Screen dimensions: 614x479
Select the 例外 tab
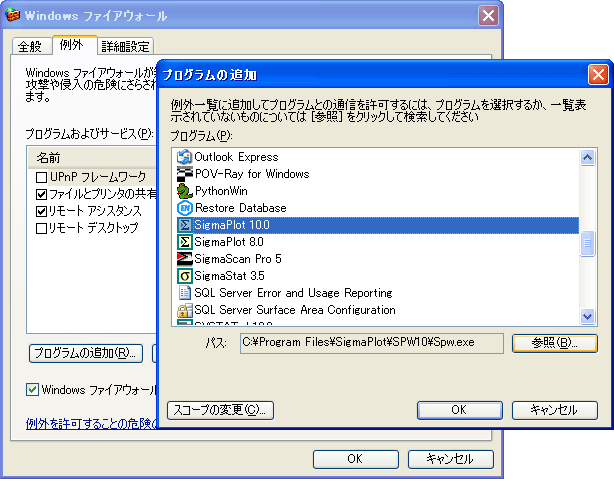tap(74, 45)
